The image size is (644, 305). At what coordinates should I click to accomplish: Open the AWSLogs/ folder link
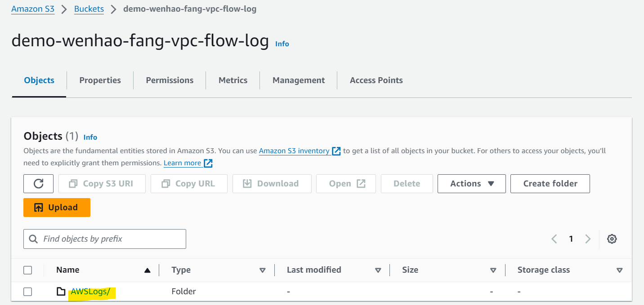coord(90,292)
